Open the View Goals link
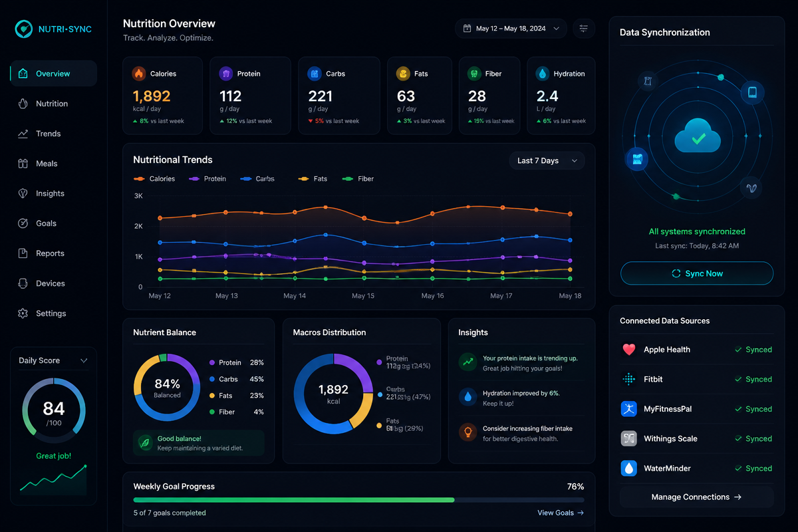Image resolution: width=798 pixels, height=532 pixels. pyautogui.click(x=561, y=513)
